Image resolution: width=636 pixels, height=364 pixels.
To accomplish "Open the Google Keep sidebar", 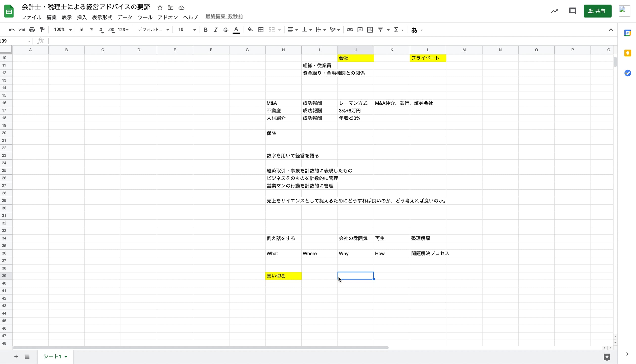I will tap(628, 53).
